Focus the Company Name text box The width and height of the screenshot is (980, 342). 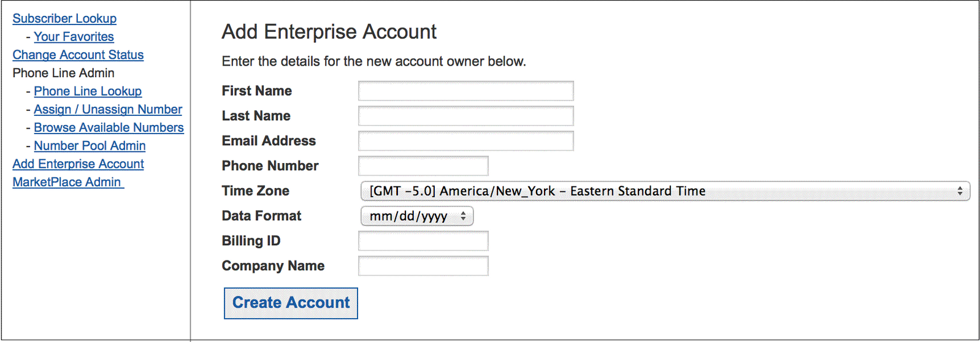(423, 266)
